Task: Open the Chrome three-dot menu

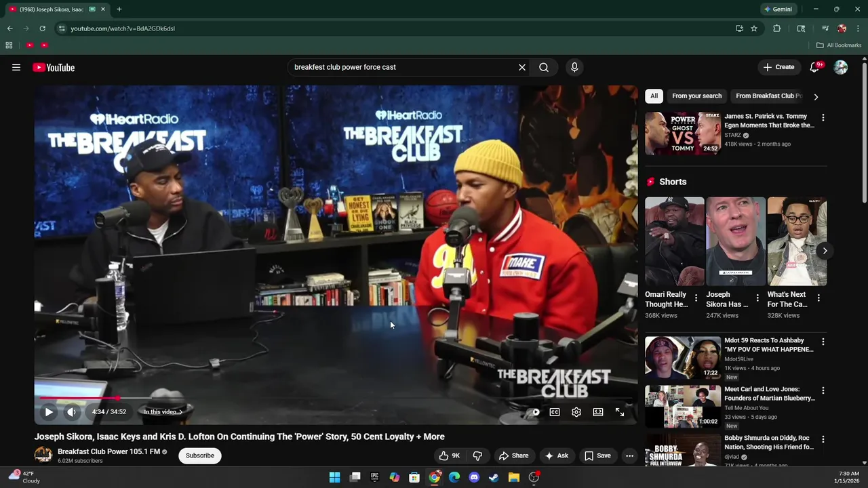Action: pos(858,28)
